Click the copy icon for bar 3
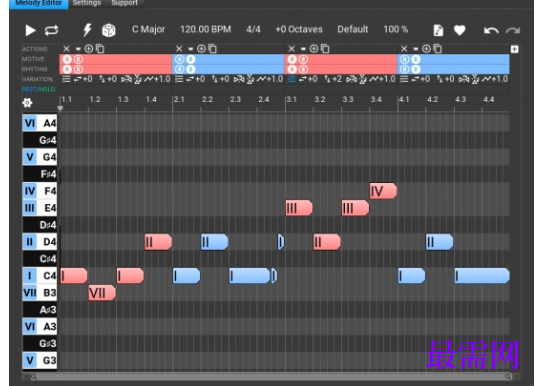The width and height of the screenshot is (538, 386). pyautogui.click(x=325, y=49)
